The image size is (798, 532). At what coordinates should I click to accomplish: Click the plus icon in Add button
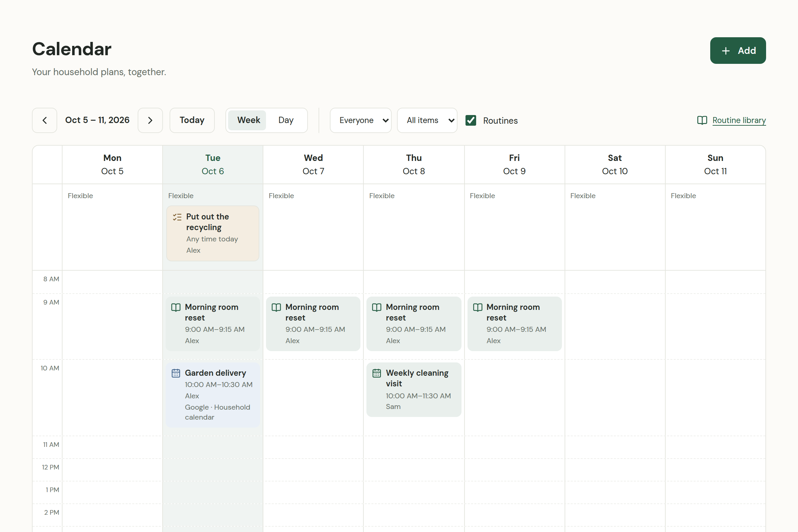click(x=726, y=51)
